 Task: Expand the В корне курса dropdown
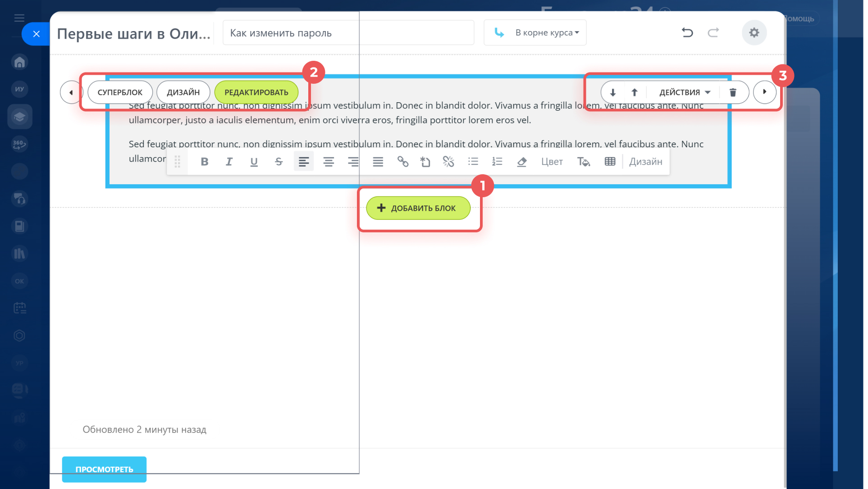click(x=535, y=32)
